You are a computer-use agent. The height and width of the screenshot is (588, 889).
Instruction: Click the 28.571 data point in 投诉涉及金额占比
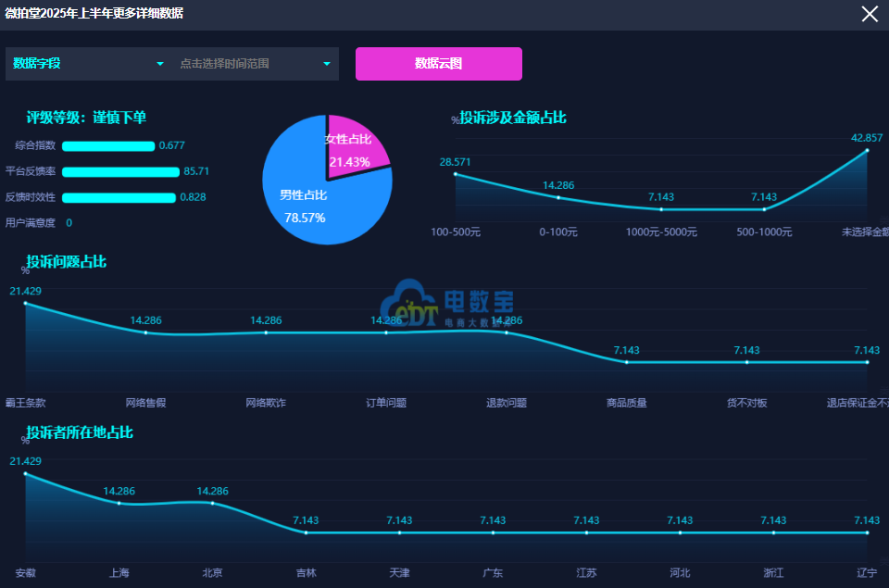(x=456, y=174)
